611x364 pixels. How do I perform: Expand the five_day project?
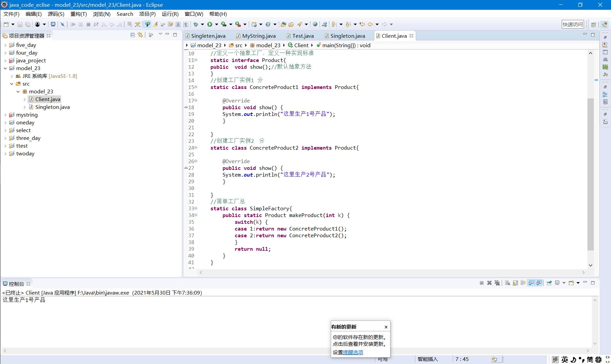5,45
